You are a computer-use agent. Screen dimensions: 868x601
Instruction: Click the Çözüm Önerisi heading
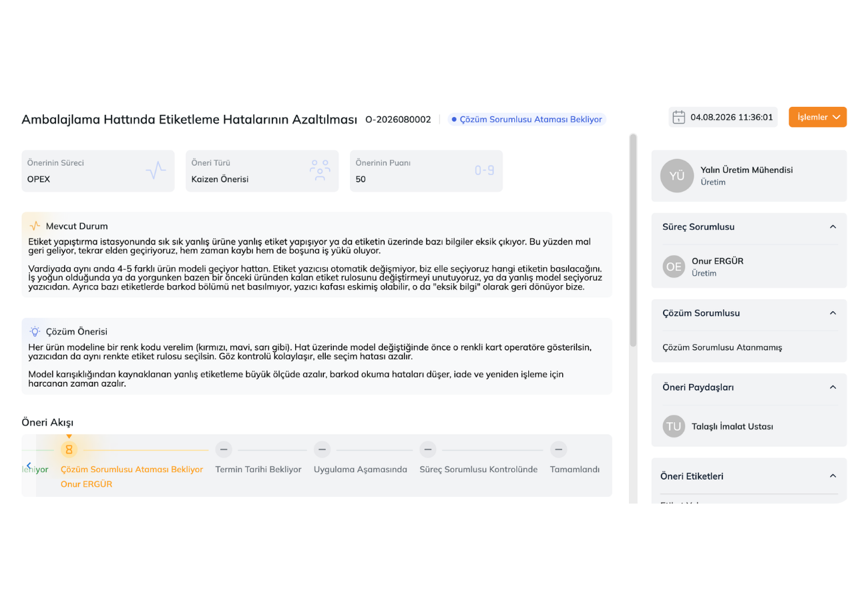pos(77,332)
